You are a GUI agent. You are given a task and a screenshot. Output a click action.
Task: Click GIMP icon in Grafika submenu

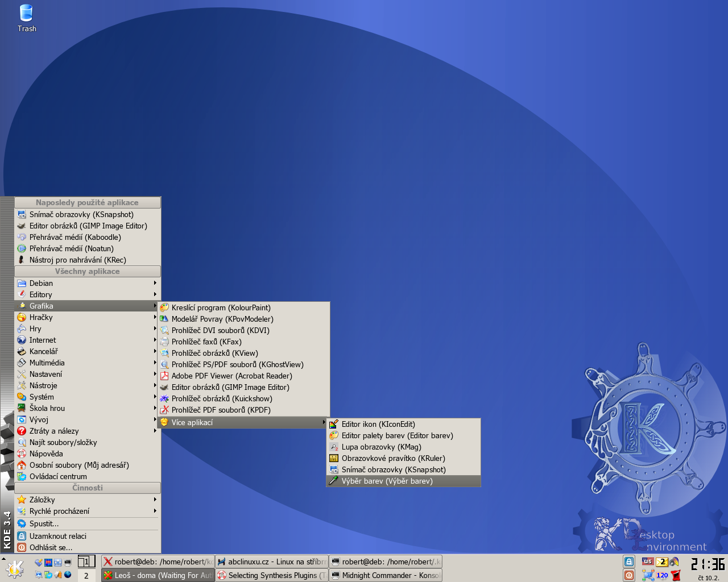[164, 387]
